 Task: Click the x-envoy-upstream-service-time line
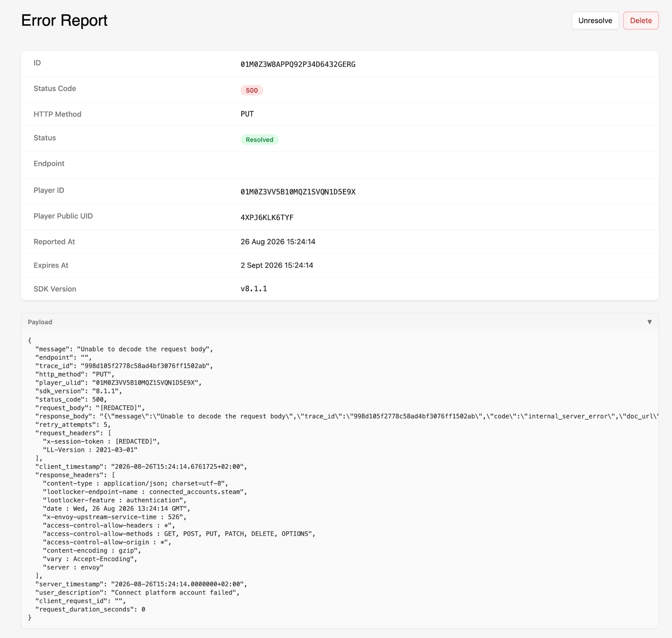(x=115, y=517)
